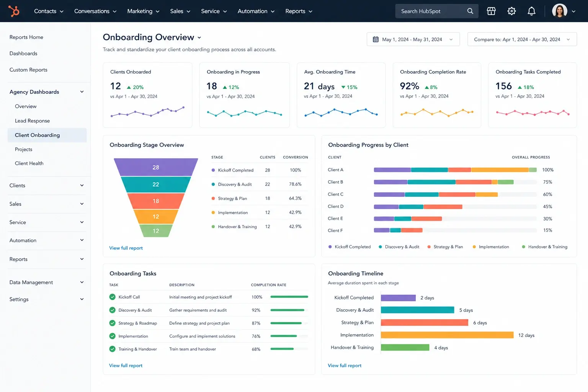
Task: Click the Handover & Training legend in Progress by Client
Action: [x=544, y=247]
